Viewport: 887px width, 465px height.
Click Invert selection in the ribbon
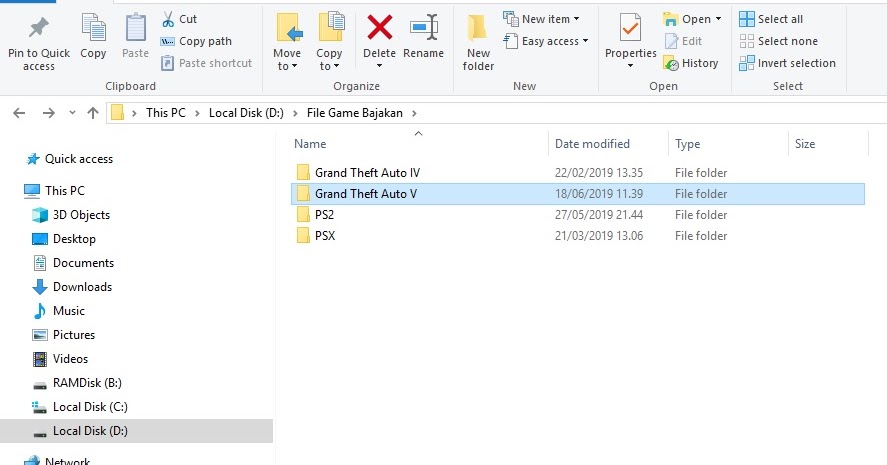click(787, 63)
